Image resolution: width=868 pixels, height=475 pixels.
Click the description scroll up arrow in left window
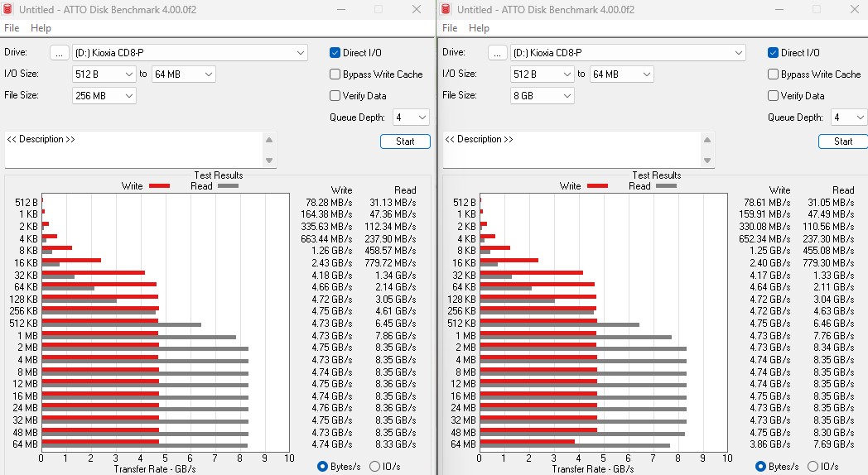pyautogui.click(x=269, y=140)
